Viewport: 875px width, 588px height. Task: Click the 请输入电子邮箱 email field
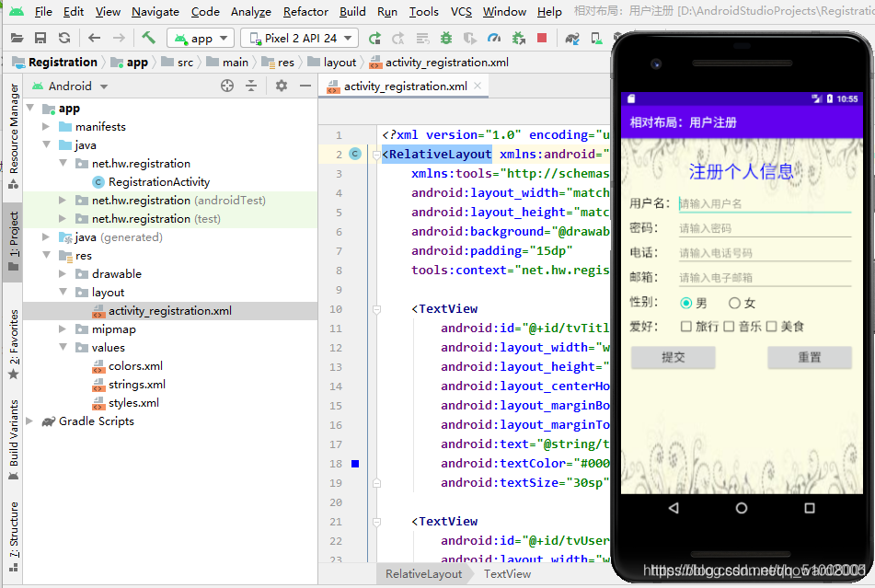coord(765,277)
